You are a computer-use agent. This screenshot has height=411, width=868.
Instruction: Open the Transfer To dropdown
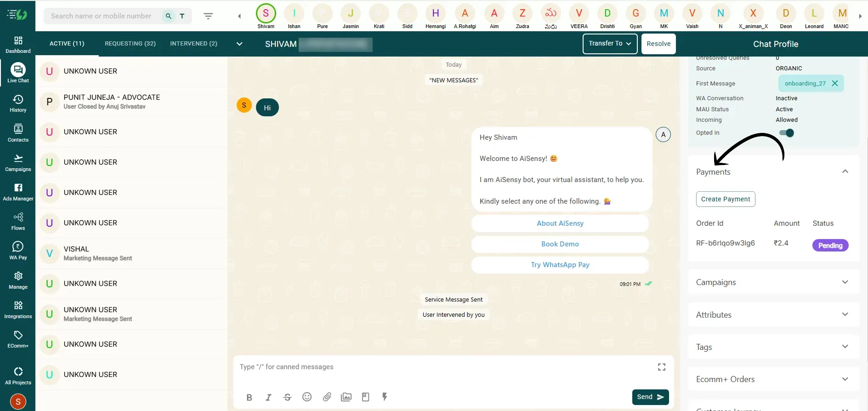609,44
